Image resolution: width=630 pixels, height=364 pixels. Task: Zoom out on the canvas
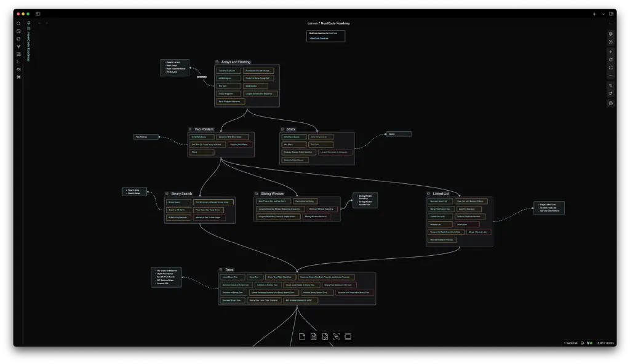tap(611, 76)
